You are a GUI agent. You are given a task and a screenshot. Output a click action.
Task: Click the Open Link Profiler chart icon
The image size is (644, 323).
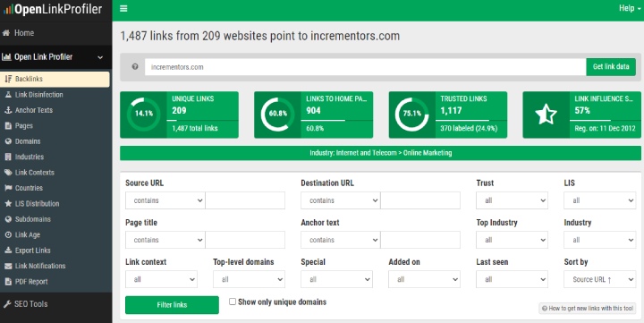pos(6,57)
